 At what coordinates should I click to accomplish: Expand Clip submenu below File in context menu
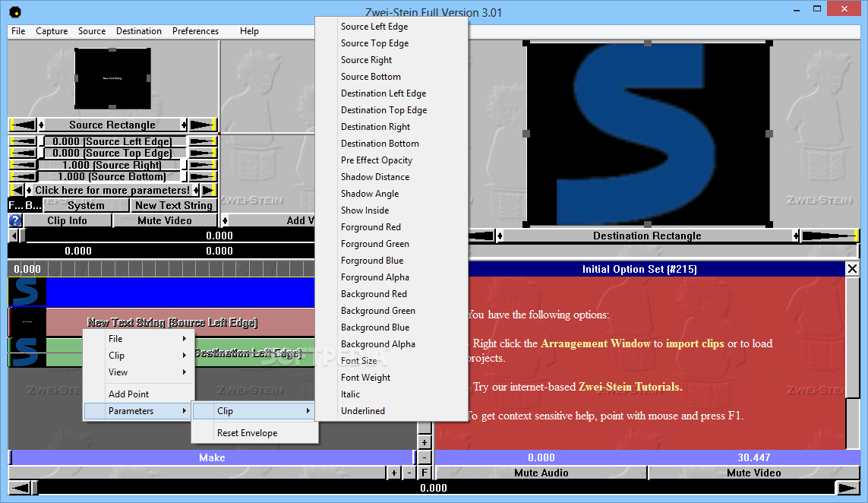(x=138, y=355)
